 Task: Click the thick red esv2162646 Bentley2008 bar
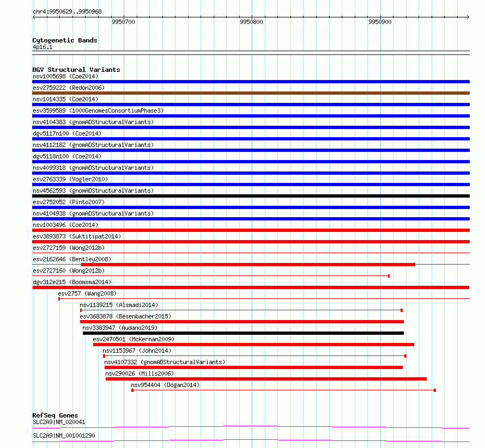click(x=248, y=265)
